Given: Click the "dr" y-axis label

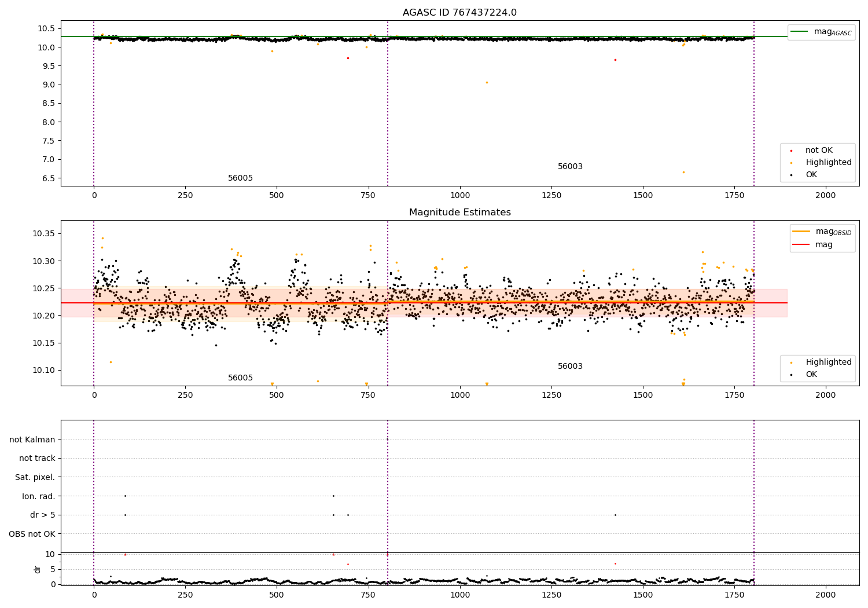Looking at the screenshot, I should pyautogui.click(x=38, y=569).
